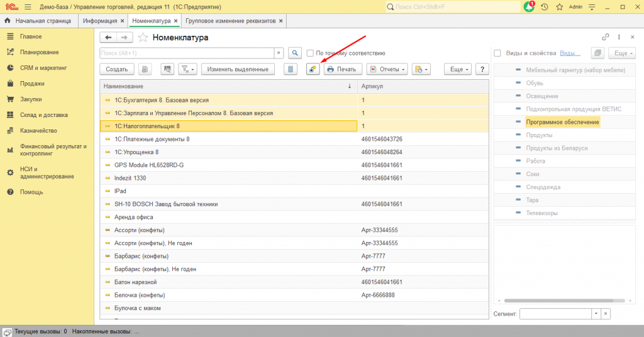Image resolution: width=644 pixels, height=337 pixels.
Task: Toggle По точному соответствию checkbox
Action: point(310,53)
